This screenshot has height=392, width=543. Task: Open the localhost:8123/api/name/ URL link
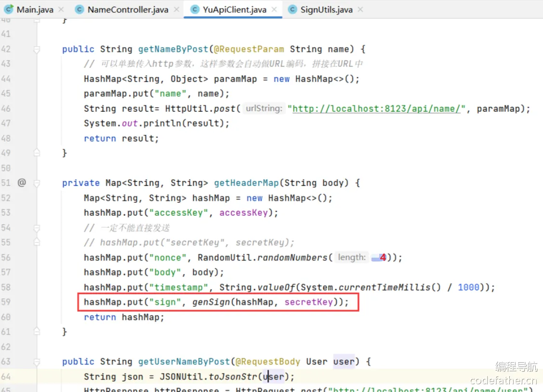[x=376, y=109]
